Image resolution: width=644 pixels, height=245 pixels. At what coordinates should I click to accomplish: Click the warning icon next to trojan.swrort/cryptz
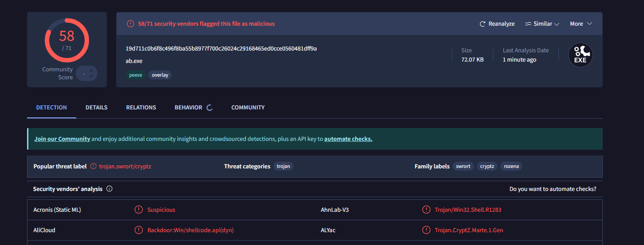pyautogui.click(x=93, y=167)
